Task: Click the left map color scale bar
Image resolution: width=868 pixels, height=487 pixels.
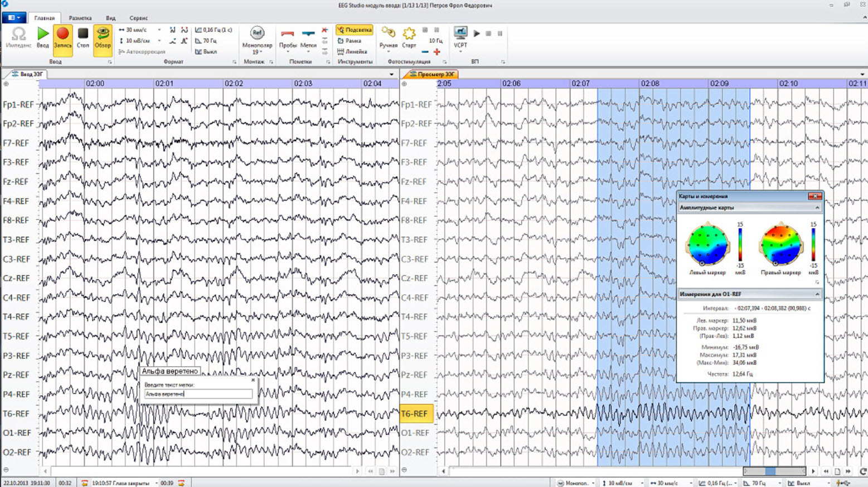Action: click(740, 245)
